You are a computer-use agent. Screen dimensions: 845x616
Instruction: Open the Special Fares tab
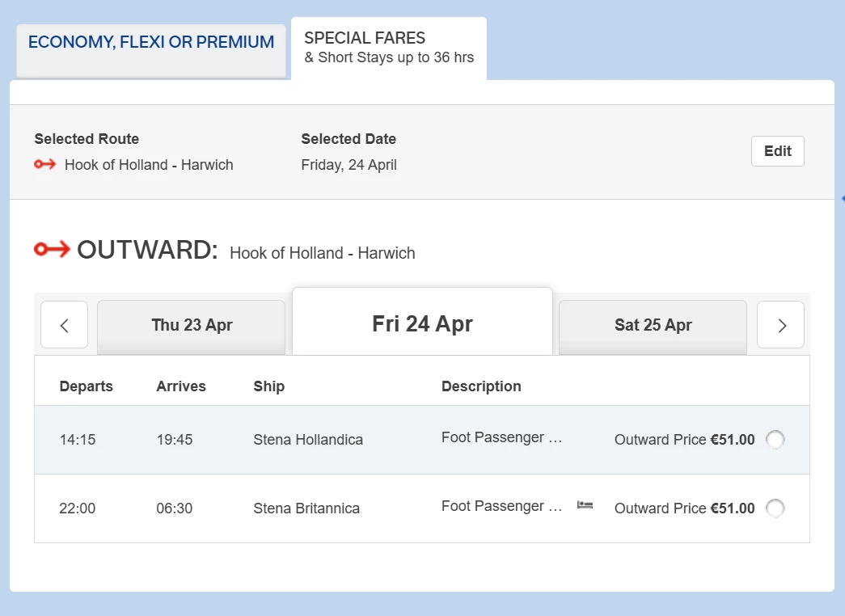coord(389,48)
